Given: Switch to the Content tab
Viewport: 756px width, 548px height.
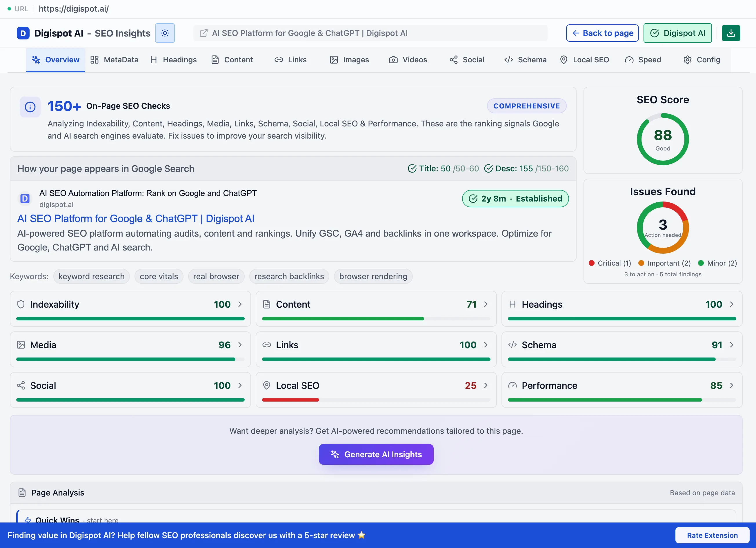Looking at the screenshot, I should (x=232, y=60).
